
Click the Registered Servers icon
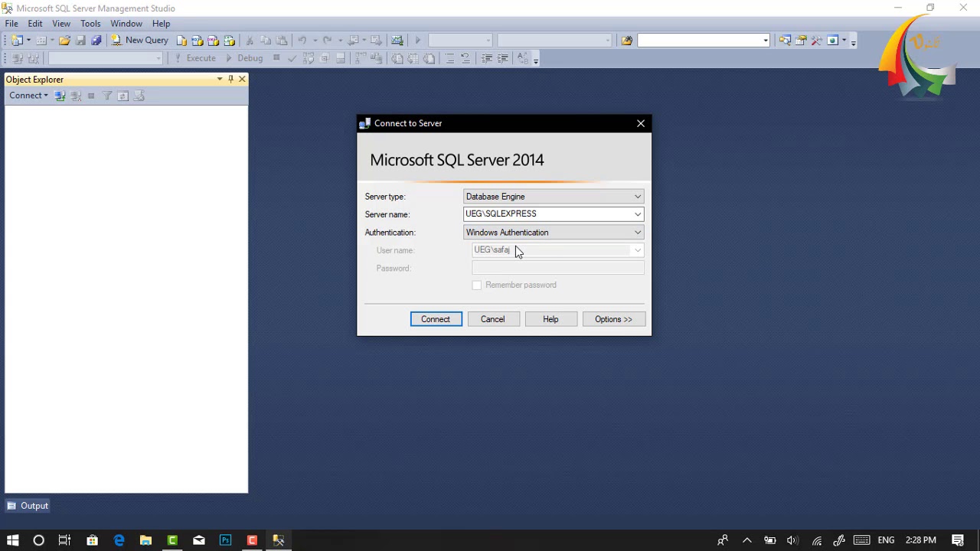point(785,41)
